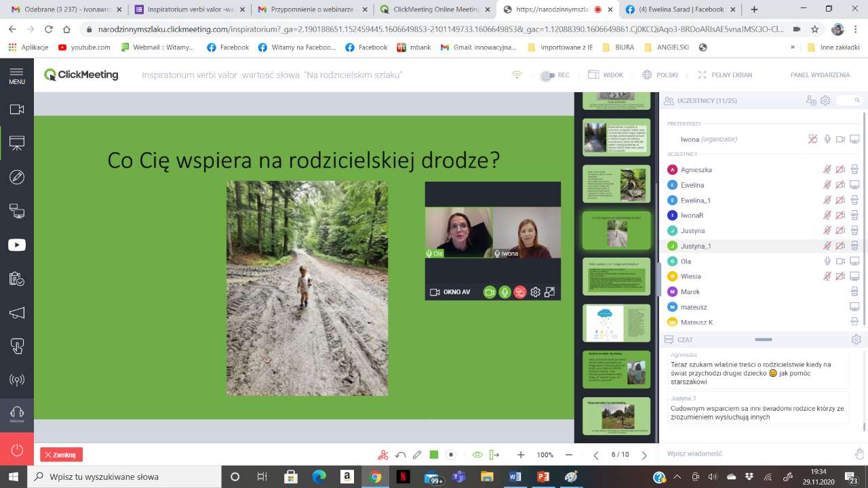Open AV window settings gear
The width and height of the screenshot is (868, 488).
pos(535,292)
